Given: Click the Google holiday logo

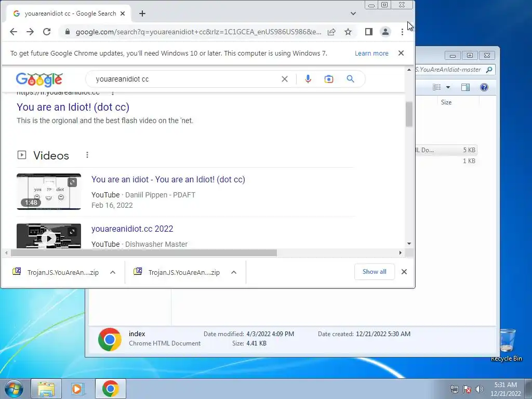Looking at the screenshot, I should coord(39,79).
